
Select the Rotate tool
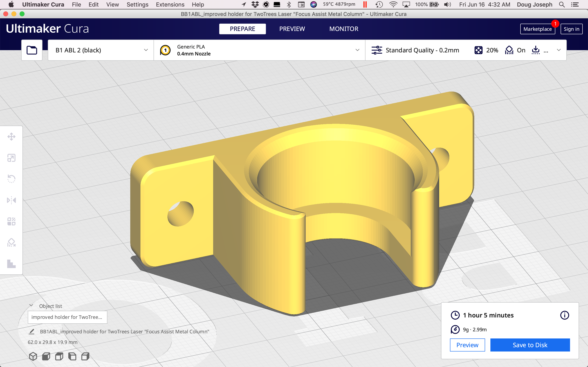click(11, 179)
